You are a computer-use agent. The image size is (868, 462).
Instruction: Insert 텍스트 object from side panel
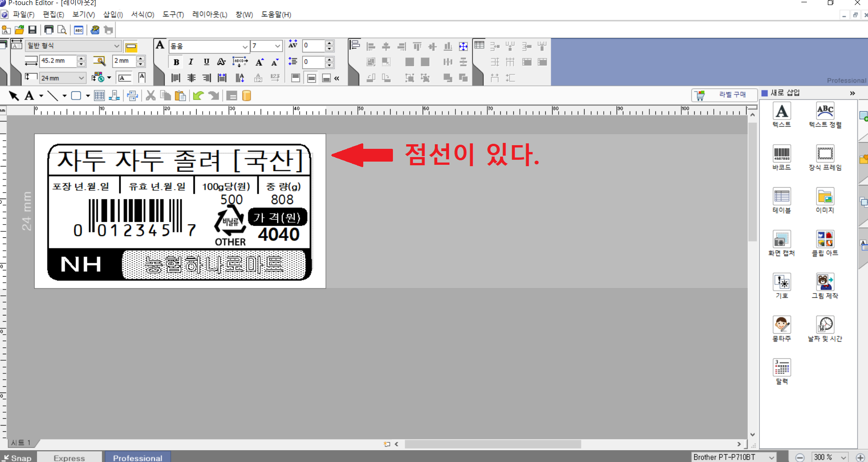tap(782, 115)
